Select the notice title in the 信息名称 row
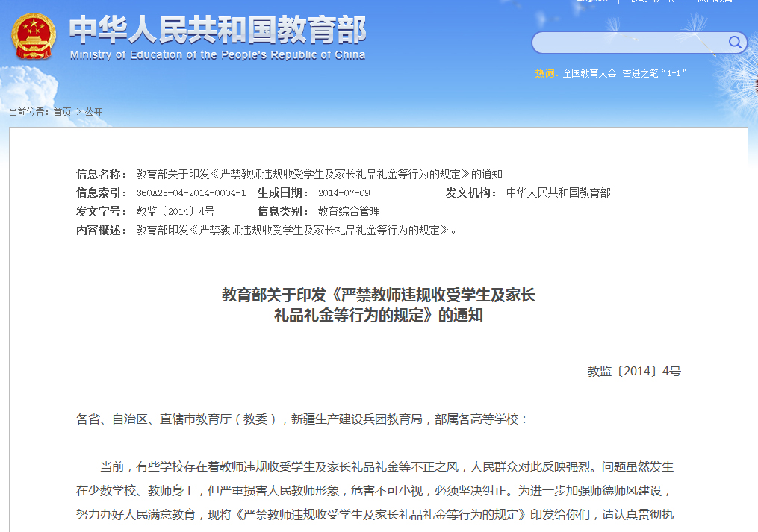The height and width of the screenshot is (532, 758). (320, 174)
